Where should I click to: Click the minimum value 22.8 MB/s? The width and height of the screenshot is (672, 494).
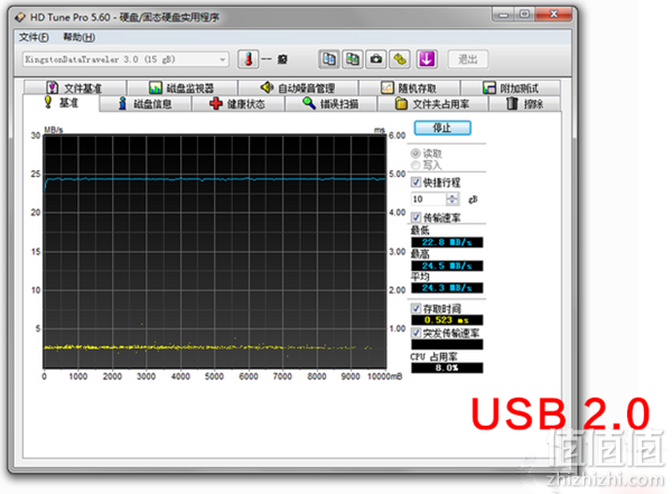point(447,243)
